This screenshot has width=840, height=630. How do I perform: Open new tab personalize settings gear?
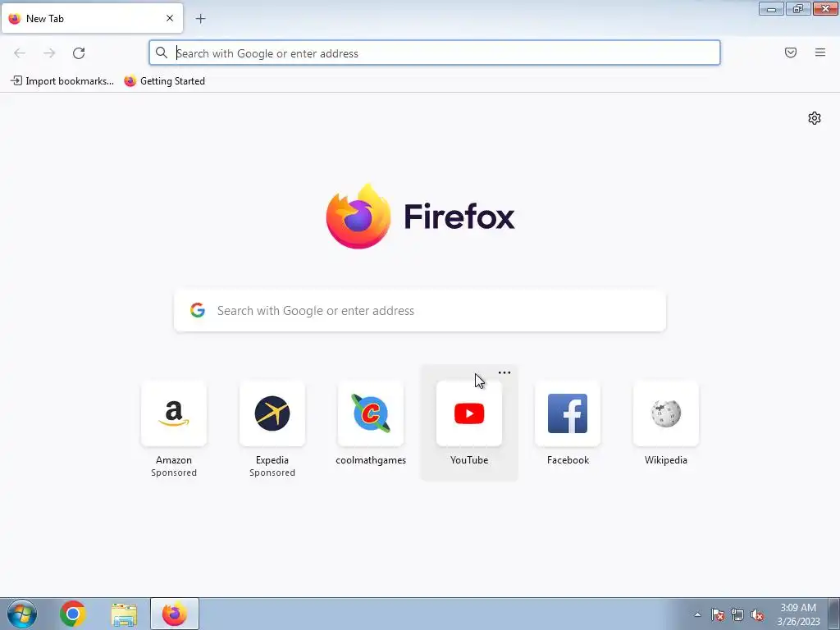coord(815,118)
